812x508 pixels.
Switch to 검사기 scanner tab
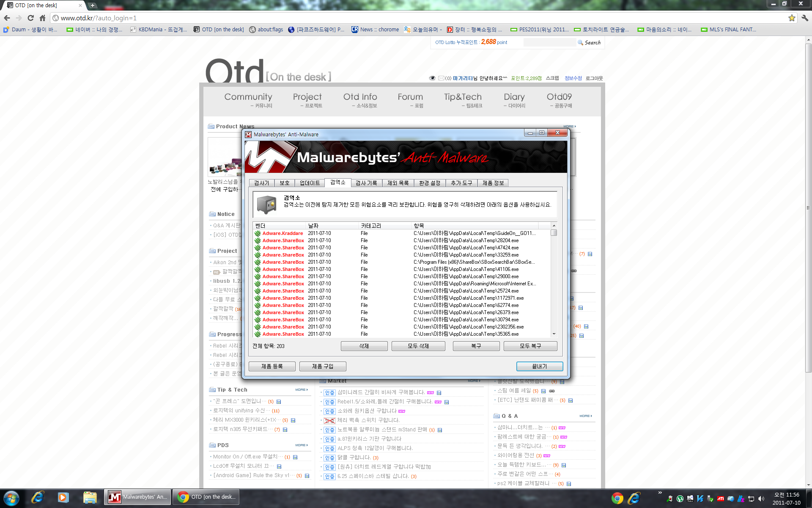[261, 183]
